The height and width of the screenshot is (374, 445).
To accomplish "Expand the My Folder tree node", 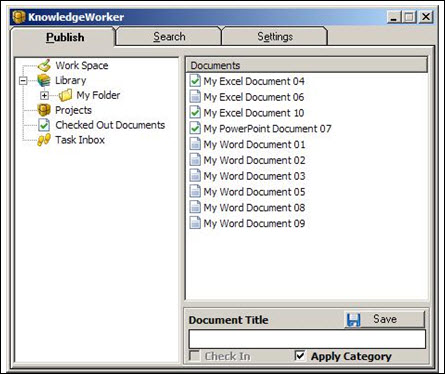I will 44,96.
